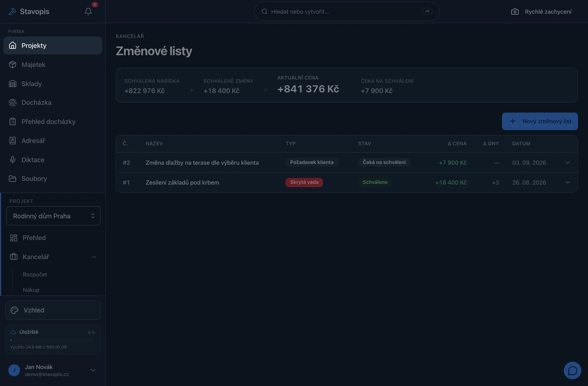588x386 pixels.
Task: Click the Čeká na schválení status badge
Action: 384,162
